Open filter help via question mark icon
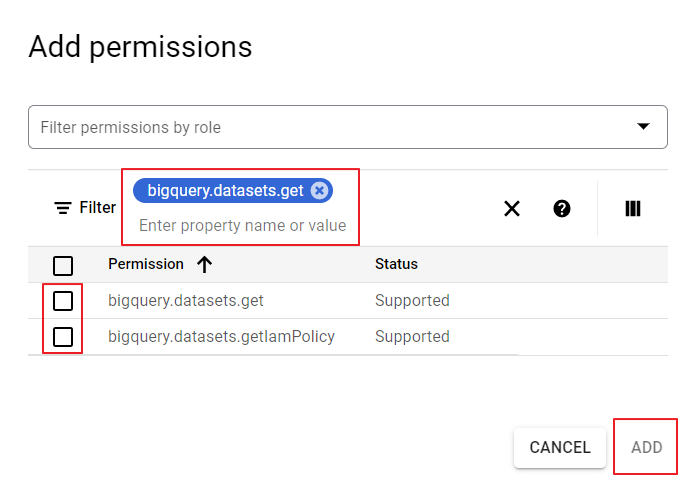 coord(562,208)
